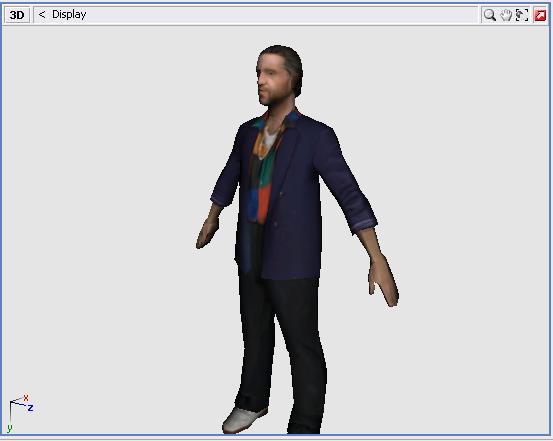Click the frame selection view icon
Image resolution: width=553 pixels, height=441 pixels.
[522, 15]
